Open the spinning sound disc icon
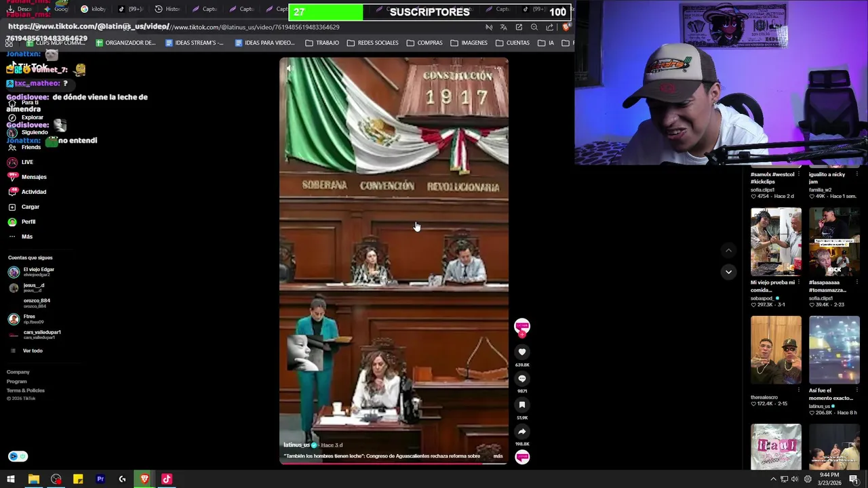 click(x=521, y=457)
